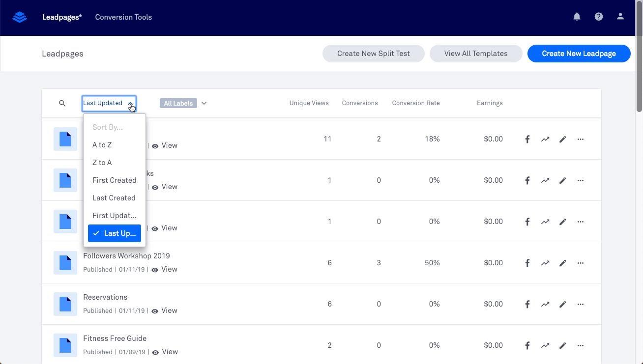643x364 pixels.
Task: View the Reservations page
Action: (x=164, y=310)
